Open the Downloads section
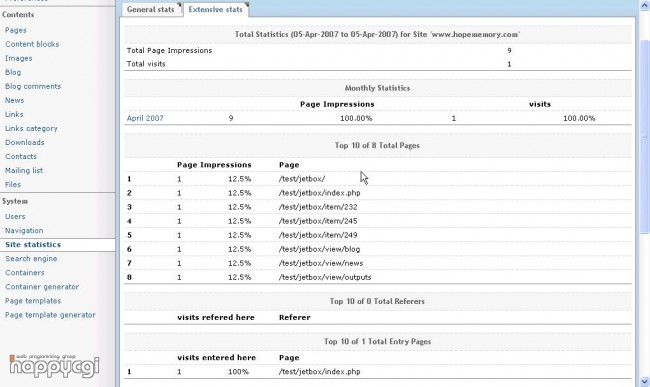The width and height of the screenshot is (650, 387). (x=24, y=143)
